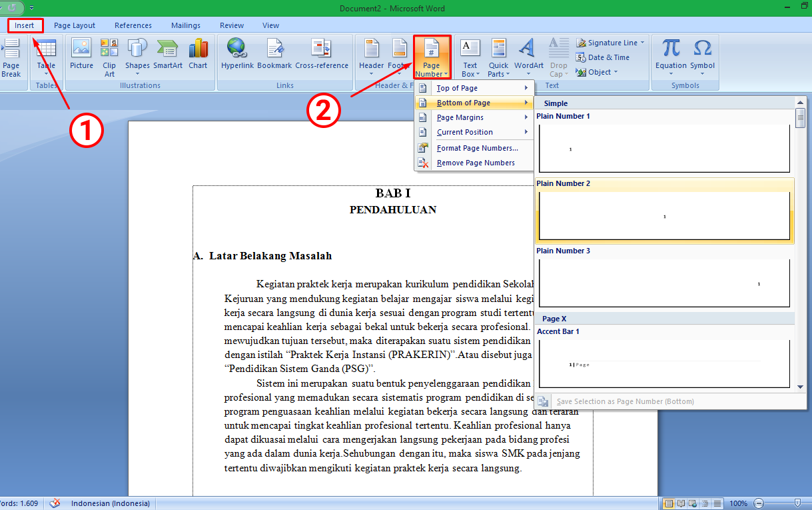This screenshot has width=812, height=510.
Task: Open the Table insert button
Action: coord(46,58)
